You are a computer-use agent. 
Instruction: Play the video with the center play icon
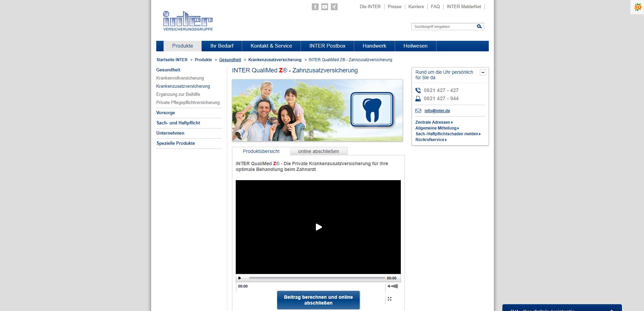pos(319,227)
